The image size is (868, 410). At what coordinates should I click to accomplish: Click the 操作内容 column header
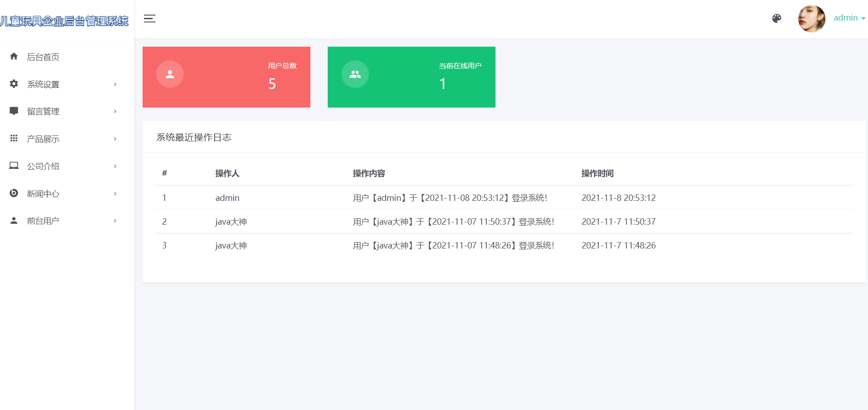[x=369, y=173]
